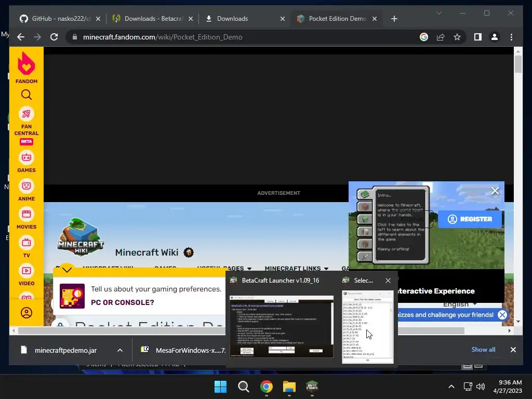Expand minecraftpedemo.jar download options
The height and width of the screenshot is (399, 532).
click(x=120, y=350)
